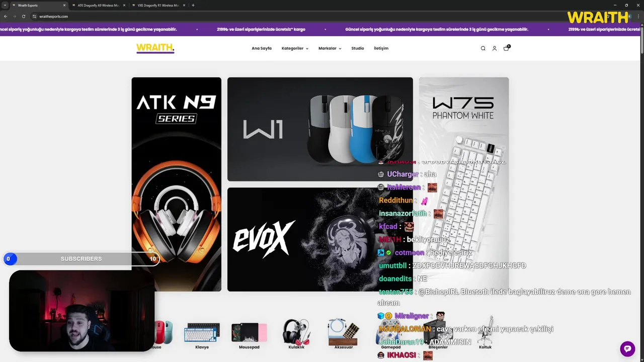Close the Wraith Esports tab

pyautogui.click(x=64, y=5)
